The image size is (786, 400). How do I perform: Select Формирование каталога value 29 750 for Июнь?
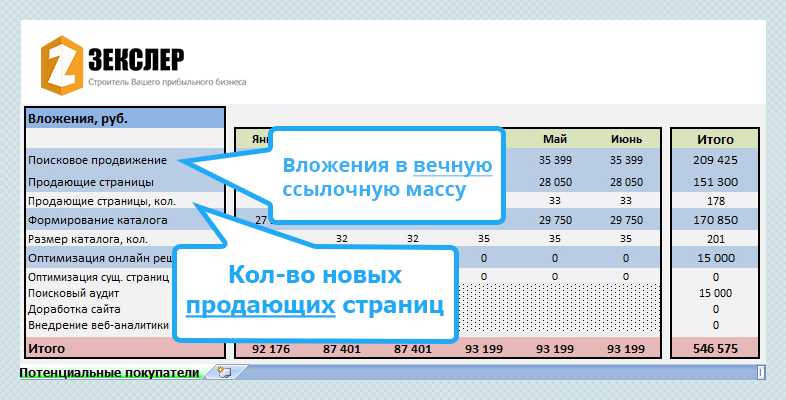(x=626, y=220)
